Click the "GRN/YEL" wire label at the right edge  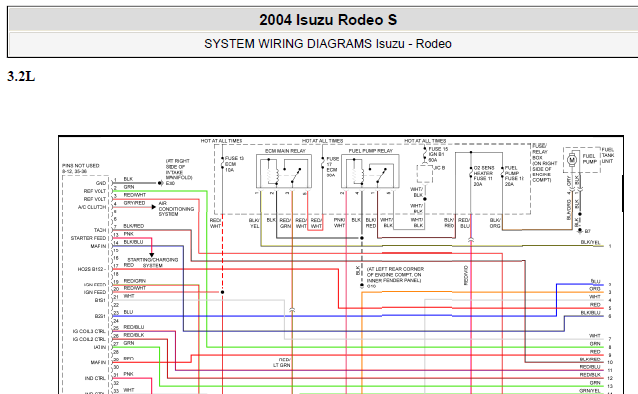(x=590, y=391)
